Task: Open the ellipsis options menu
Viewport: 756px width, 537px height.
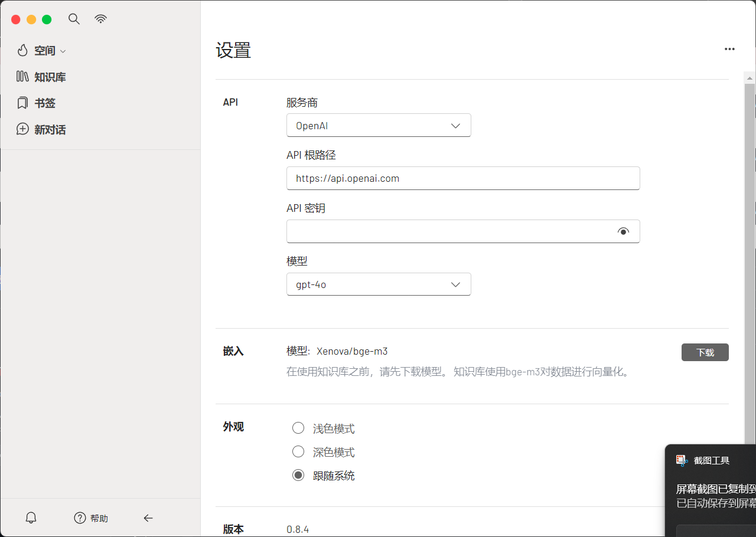Action: click(x=729, y=49)
